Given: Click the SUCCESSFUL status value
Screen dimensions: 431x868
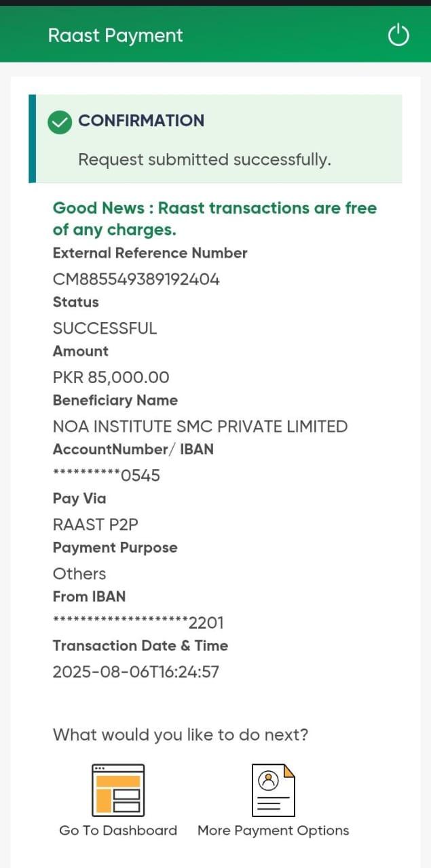Looking at the screenshot, I should pos(105,328).
